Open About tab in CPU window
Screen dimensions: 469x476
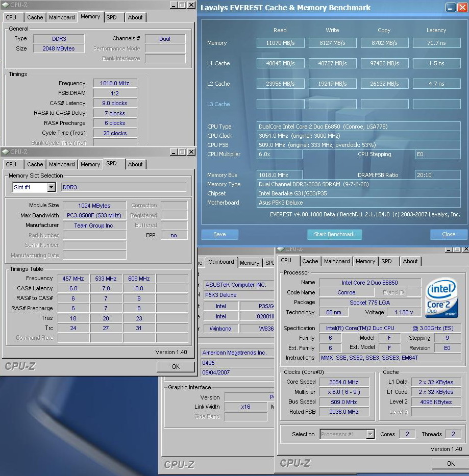tap(410, 261)
